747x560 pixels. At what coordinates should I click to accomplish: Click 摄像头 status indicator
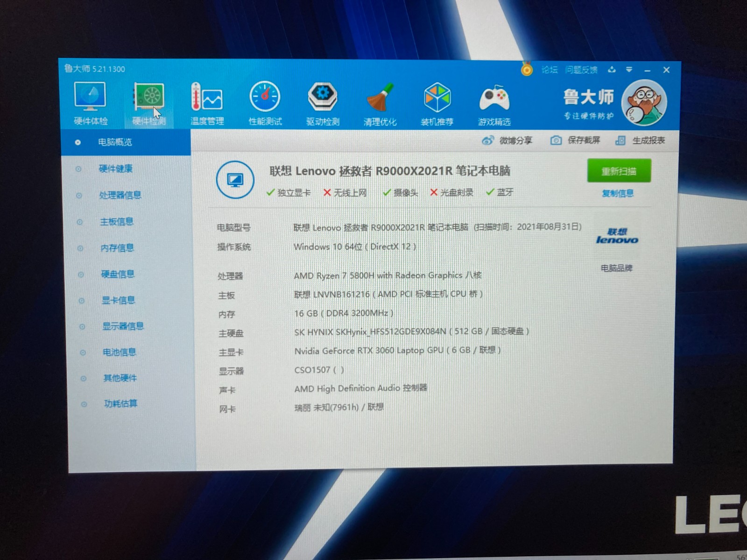pos(400,192)
